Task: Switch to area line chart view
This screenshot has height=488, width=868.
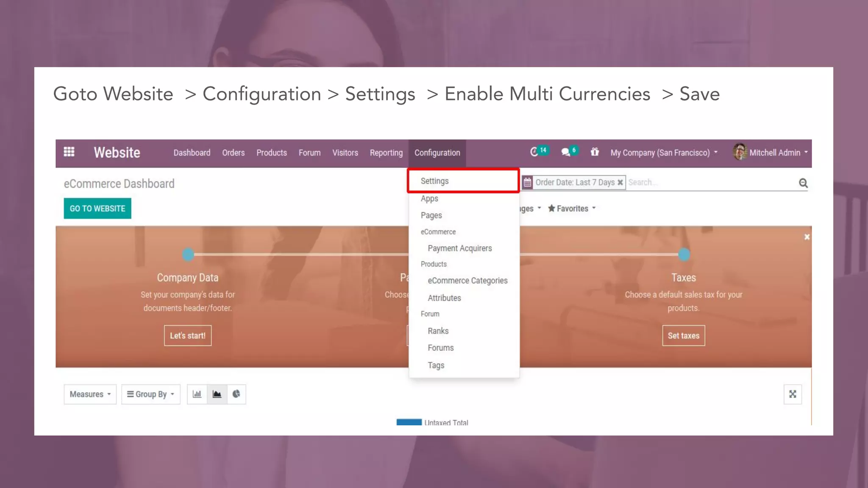Action: 217,394
